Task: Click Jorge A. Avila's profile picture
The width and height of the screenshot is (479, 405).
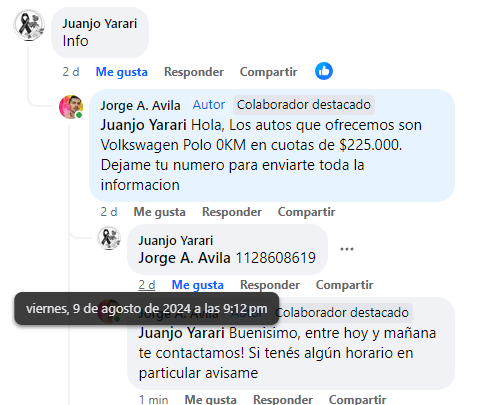Action: (71, 107)
